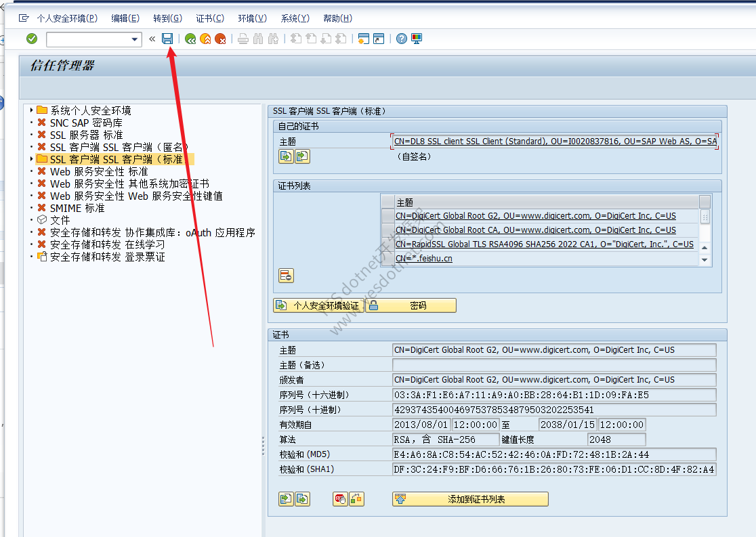Open the 证书(C) menu

[210, 18]
